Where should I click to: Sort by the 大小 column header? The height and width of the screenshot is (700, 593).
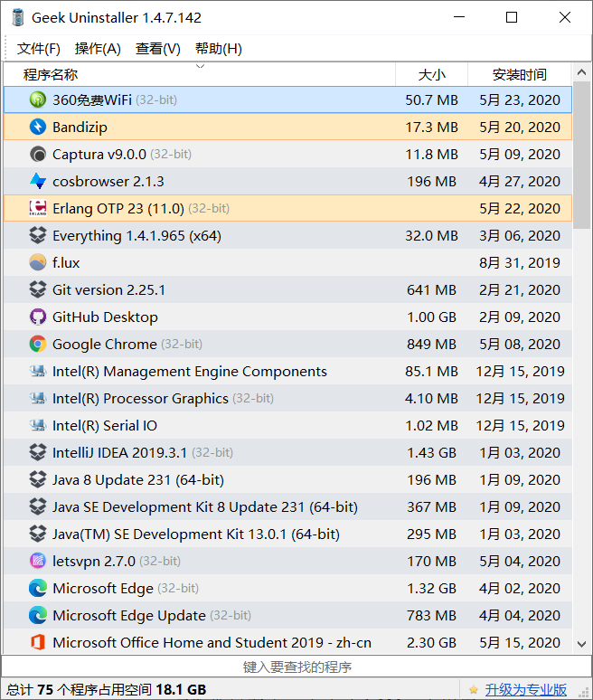tap(431, 74)
